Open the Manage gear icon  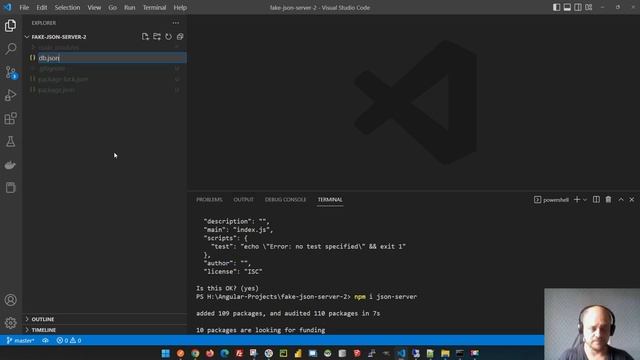coord(11,323)
